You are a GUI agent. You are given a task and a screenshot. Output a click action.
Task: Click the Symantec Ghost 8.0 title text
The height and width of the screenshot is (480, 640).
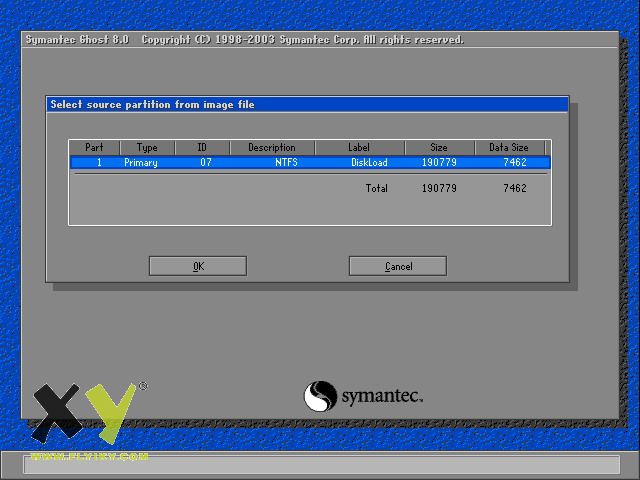point(78,40)
